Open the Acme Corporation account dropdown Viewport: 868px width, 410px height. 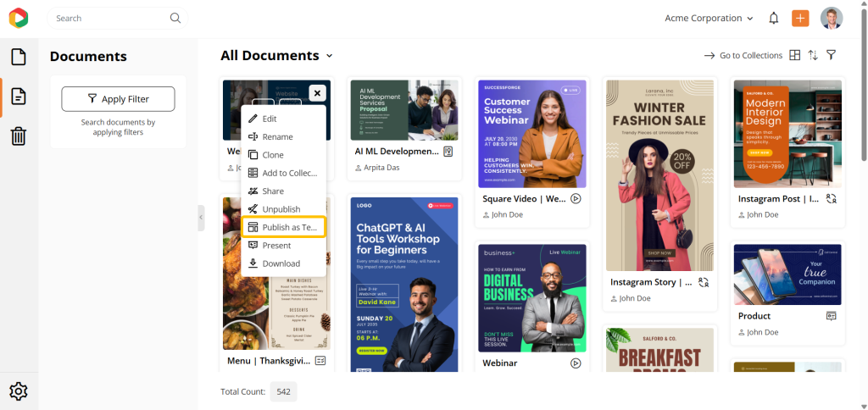click(x=709, y=19)
